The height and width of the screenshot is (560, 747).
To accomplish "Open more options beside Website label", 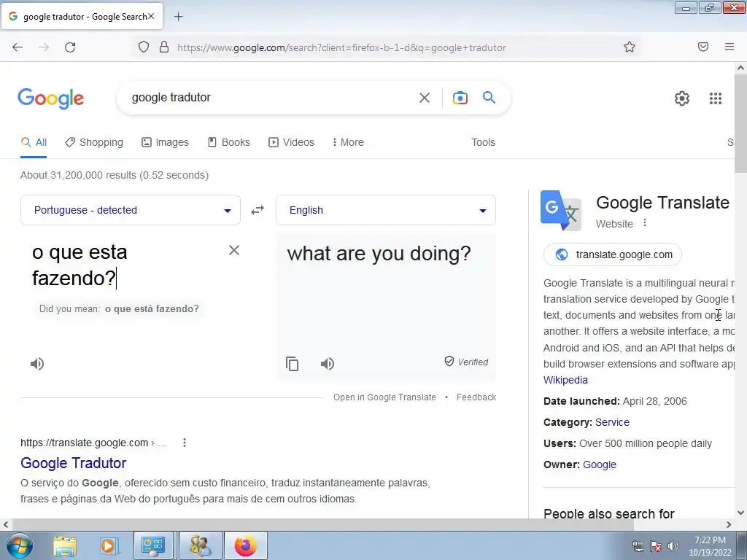I will pos(645,223).
